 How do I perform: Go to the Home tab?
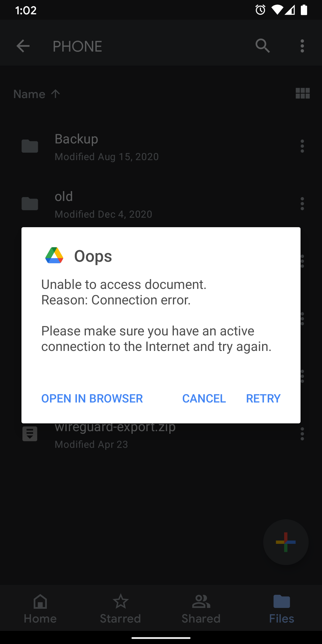(40, 608)
